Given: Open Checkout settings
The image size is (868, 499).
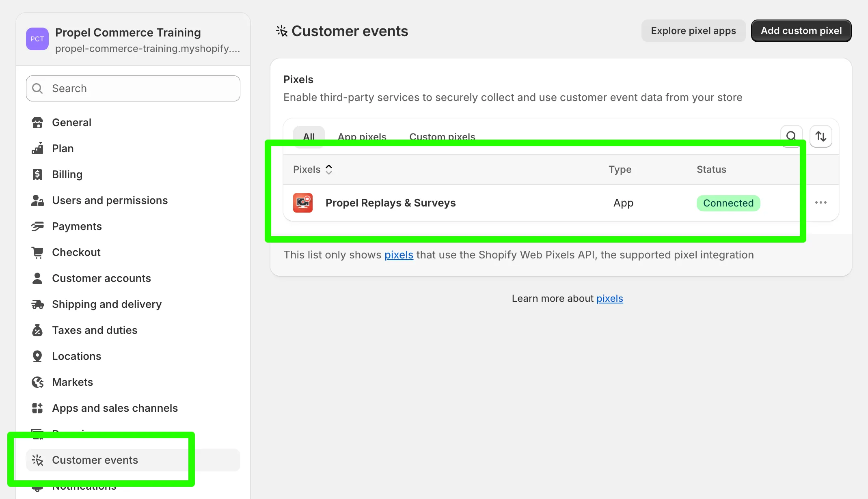Looking at the screenshot, I should pos(133,252).
